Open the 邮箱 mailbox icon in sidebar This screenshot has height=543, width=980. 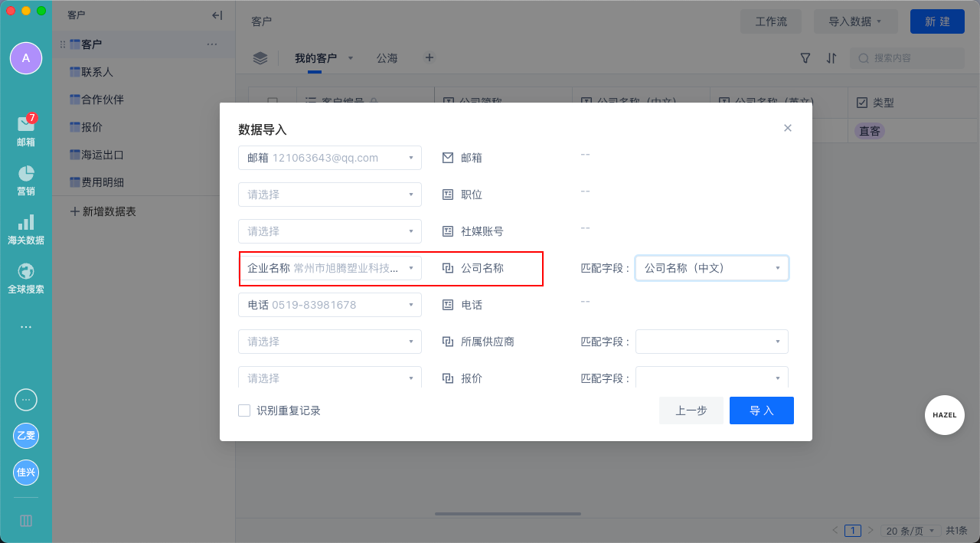point(26,124)
